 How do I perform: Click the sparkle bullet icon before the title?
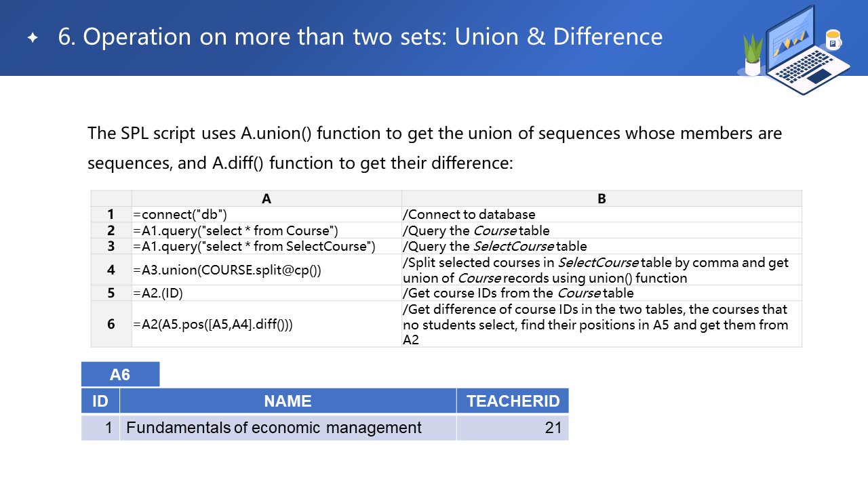pyautogui.click(x=33, y=38)
